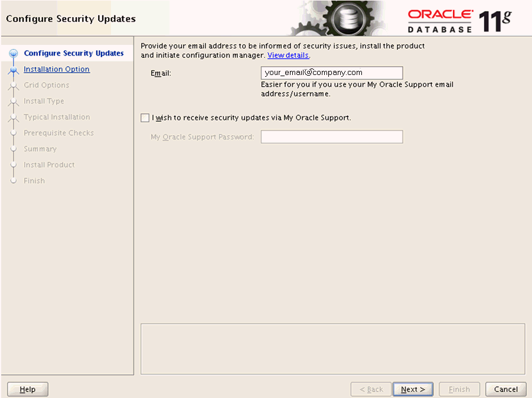This screenshot has width=532, height=398.
Task: Click the Next button
Action: click(x=413, y=389)
